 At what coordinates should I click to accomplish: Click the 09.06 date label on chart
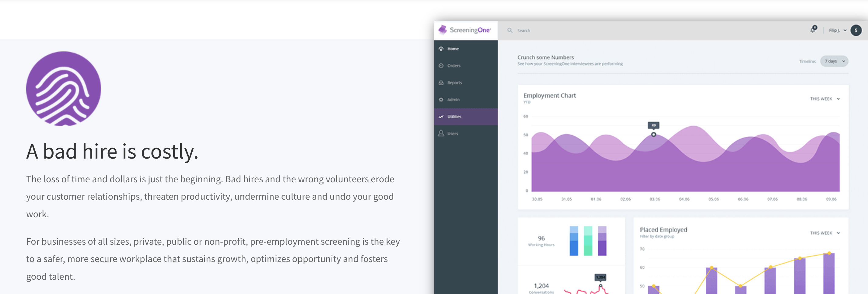(831, 199)
